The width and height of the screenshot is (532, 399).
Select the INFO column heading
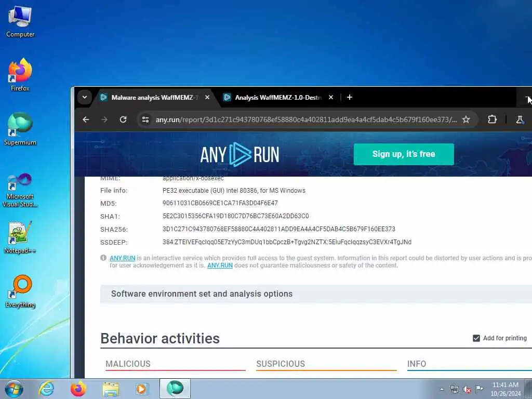point(417,364)
